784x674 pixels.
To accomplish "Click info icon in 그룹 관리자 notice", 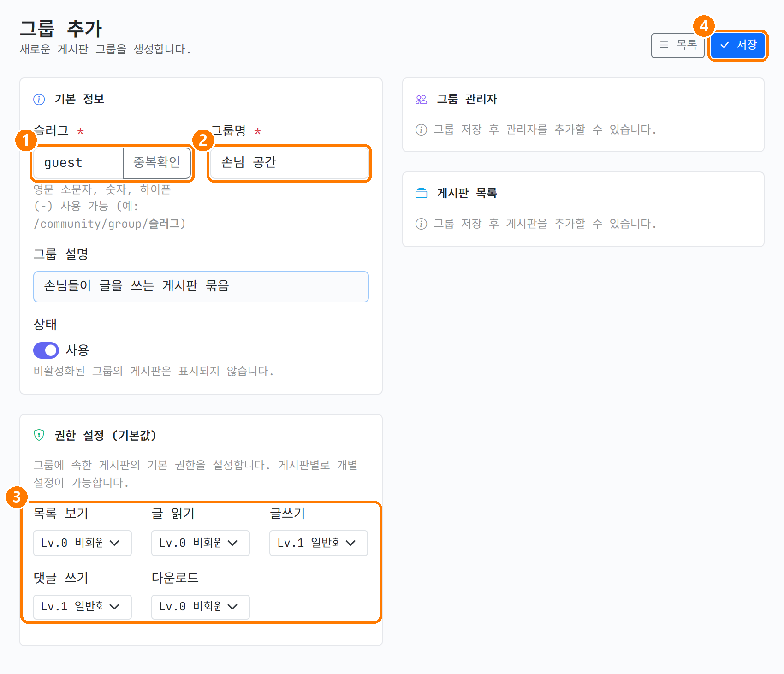I will [421, 130].
